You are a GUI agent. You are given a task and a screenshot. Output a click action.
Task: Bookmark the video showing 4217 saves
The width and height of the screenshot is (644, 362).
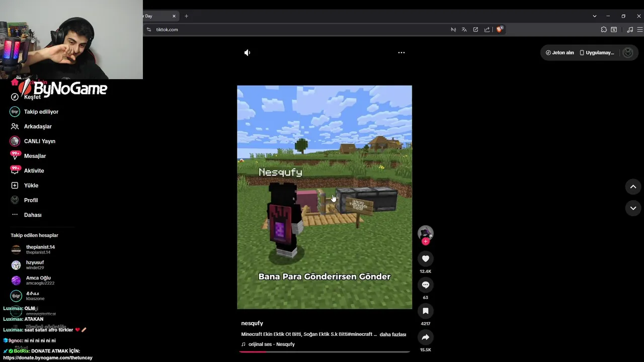click(x=426, y=311)
